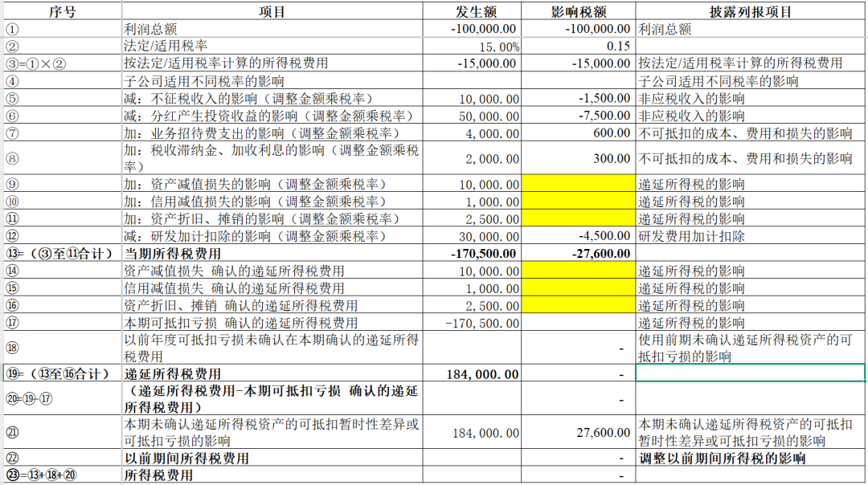Click the 50,000.00 amount cell

(473, 116)
